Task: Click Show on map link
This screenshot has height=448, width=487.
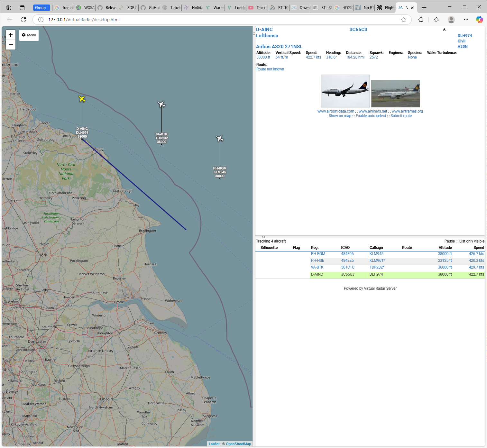Action: (x=340, y=116)
